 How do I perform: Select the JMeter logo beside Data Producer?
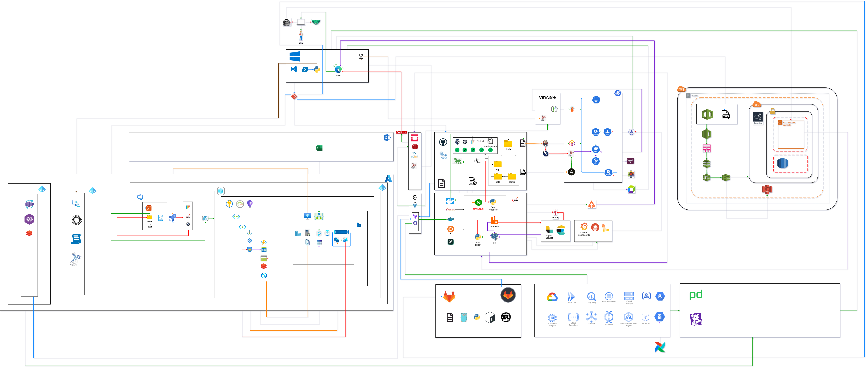coord(516,199)
